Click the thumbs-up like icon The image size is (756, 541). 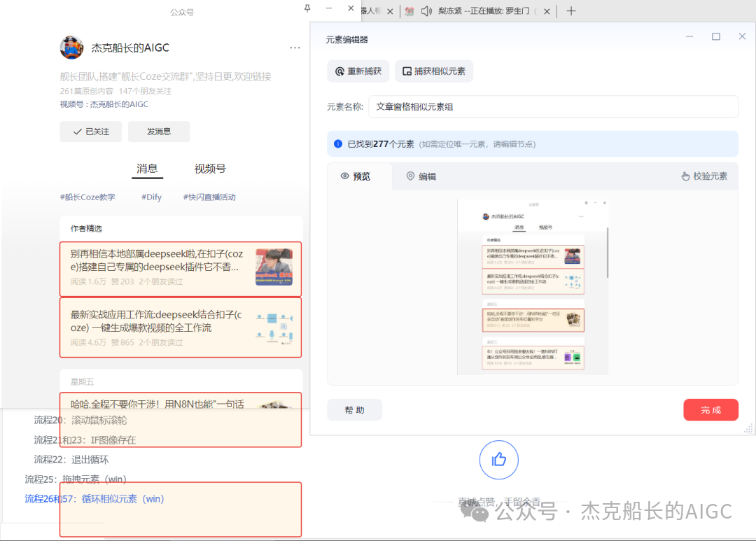[499, 460]
